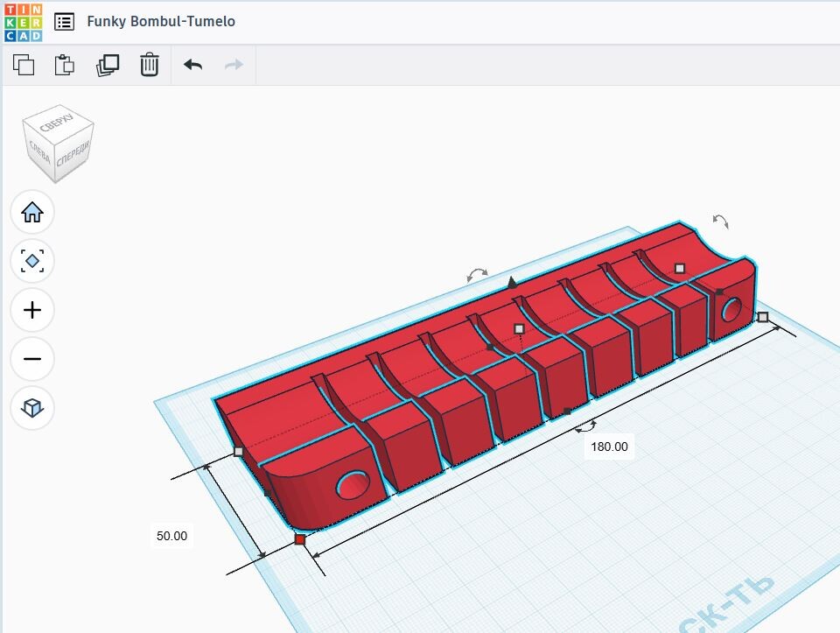Click the Tinkercad logo

pyautogui.click(x=22, y=22)
